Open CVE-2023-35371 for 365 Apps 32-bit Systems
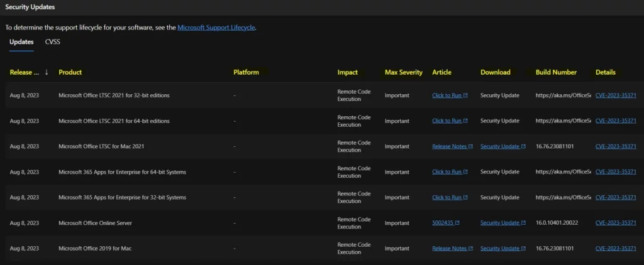 pyautogui.click(x=616, y=197)
